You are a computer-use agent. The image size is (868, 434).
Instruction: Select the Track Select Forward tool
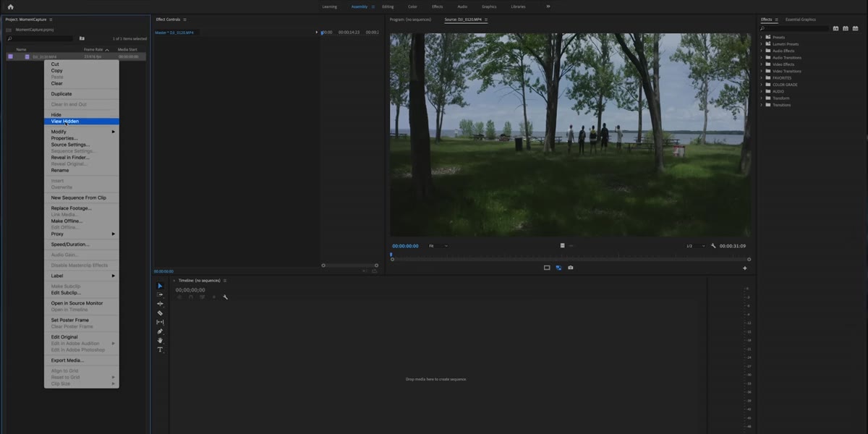[x=161, y=295]
